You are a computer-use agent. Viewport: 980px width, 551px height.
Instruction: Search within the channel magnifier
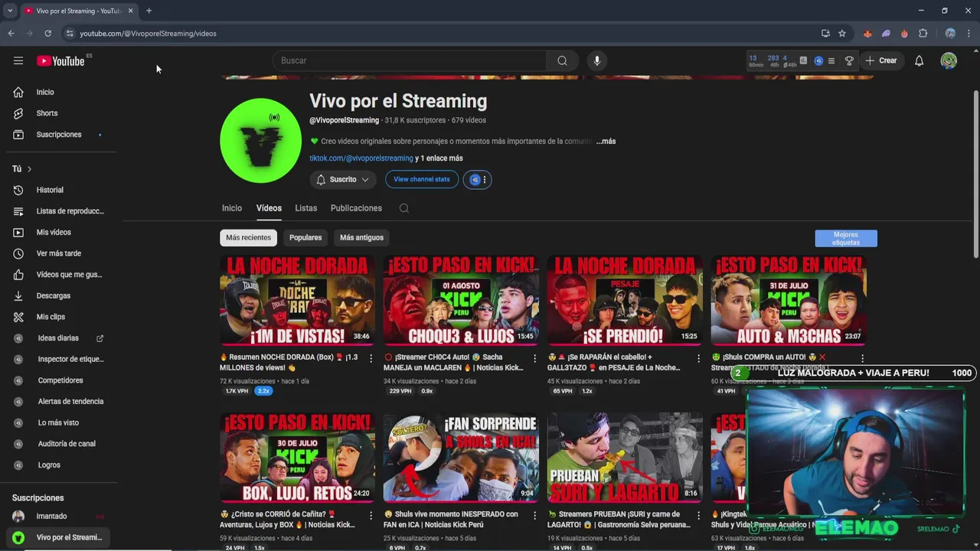click(x=404, y=208)
